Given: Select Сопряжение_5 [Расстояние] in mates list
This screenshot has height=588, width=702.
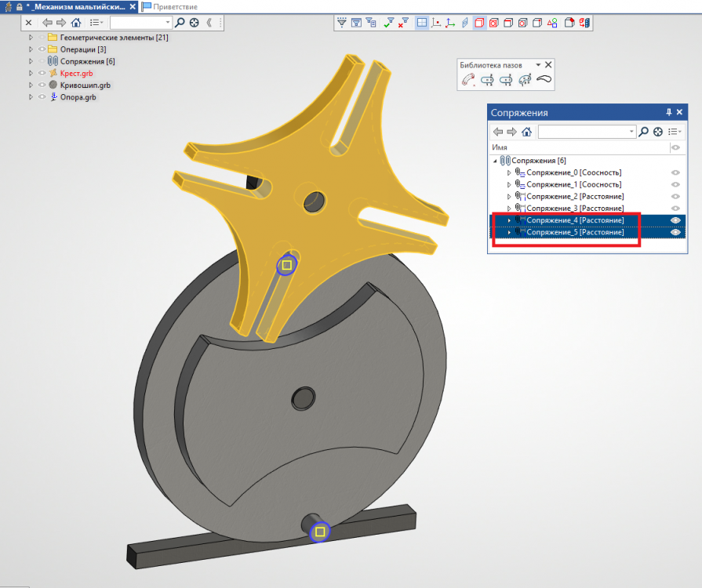Looking at the screenshot, I should (574, 233).
